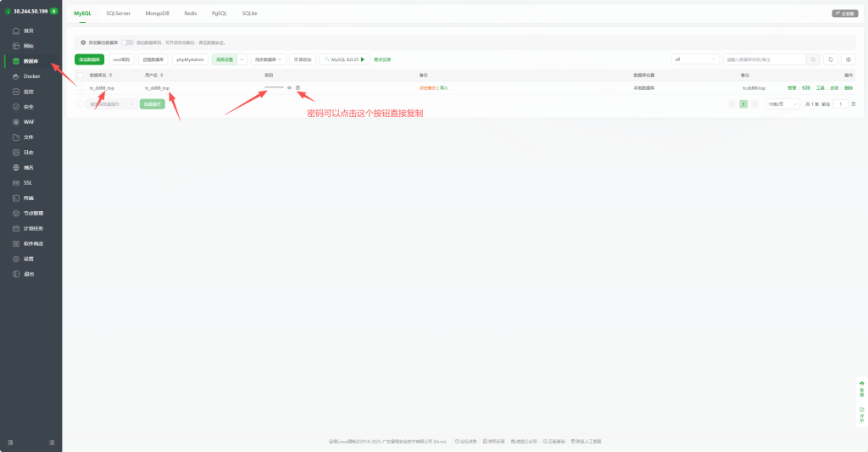Expand the 同步数据库 dropdown
868x452 pixels.
[270, 59]
